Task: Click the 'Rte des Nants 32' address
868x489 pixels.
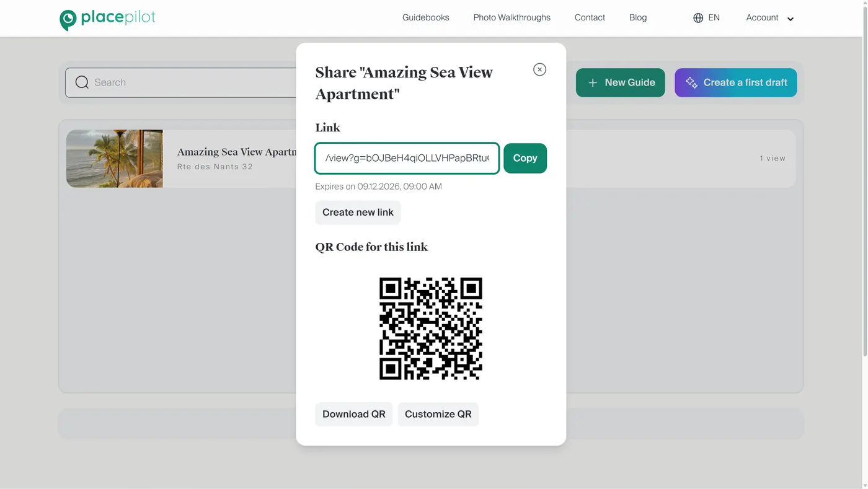Action: (x=215, y=166)
